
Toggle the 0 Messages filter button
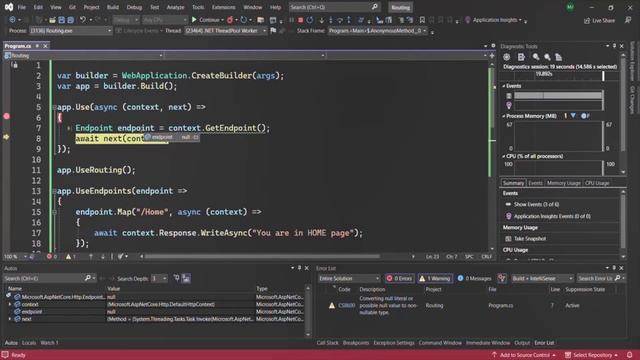coord(474,278)
